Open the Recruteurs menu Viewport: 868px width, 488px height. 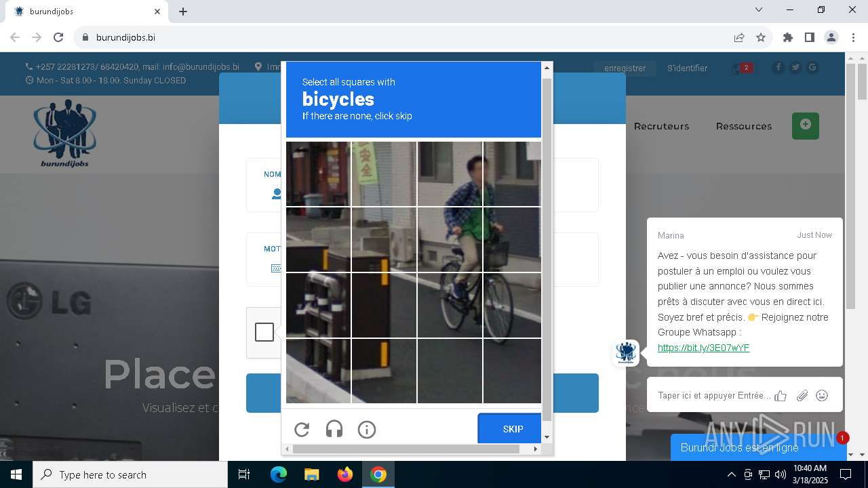661,126
